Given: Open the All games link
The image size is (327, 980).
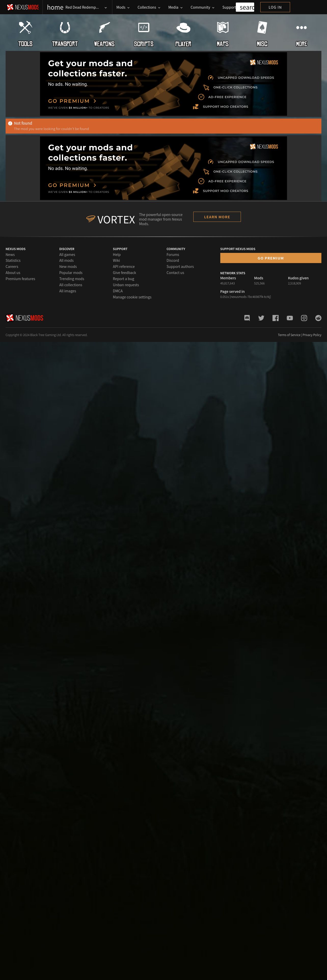Looking at the screenshot, I should point(67,254).
